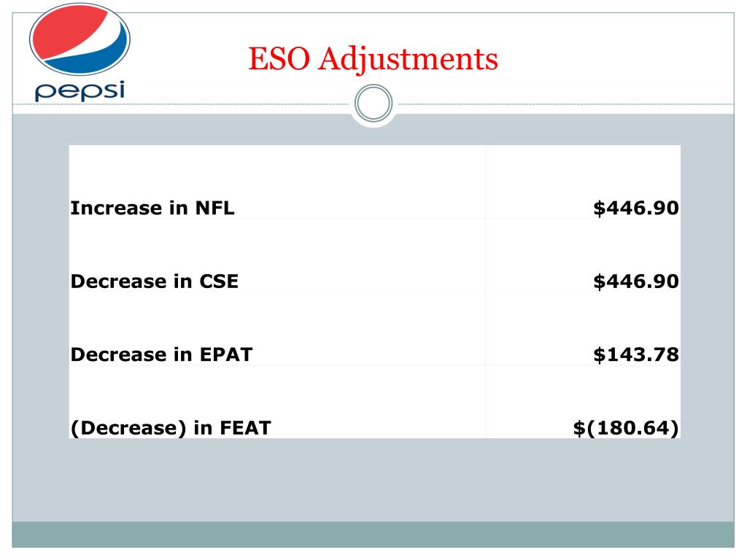The image size is (747, 560).
Task: Select the NFL row's $446.90 value
Action: [636, 208]
